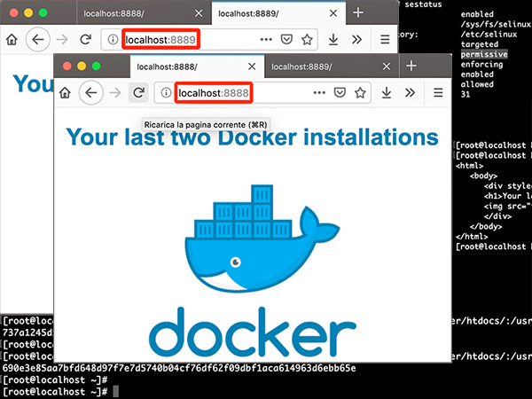Click the Home icon in the background browser window
532x399 pixels.
tap(12, 40)
